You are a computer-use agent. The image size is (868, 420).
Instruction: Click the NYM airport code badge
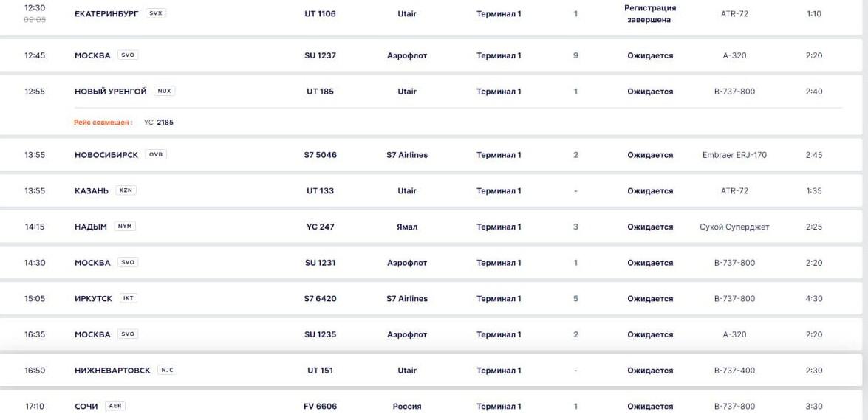[x=125, y=227]
